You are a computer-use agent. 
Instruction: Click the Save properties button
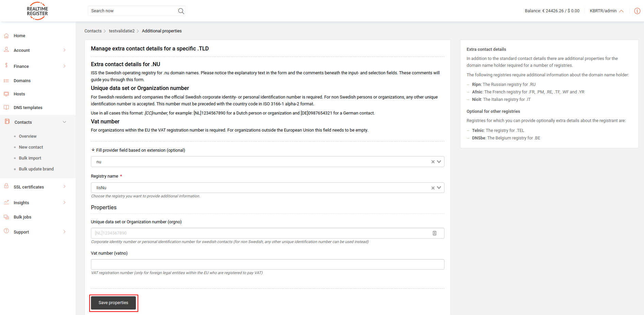[x=113, y=303]
